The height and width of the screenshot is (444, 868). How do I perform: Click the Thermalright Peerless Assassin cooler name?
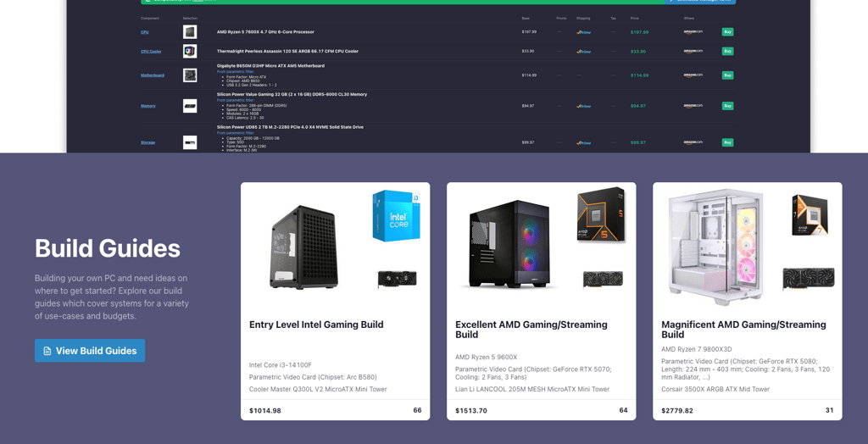(287, 52)
